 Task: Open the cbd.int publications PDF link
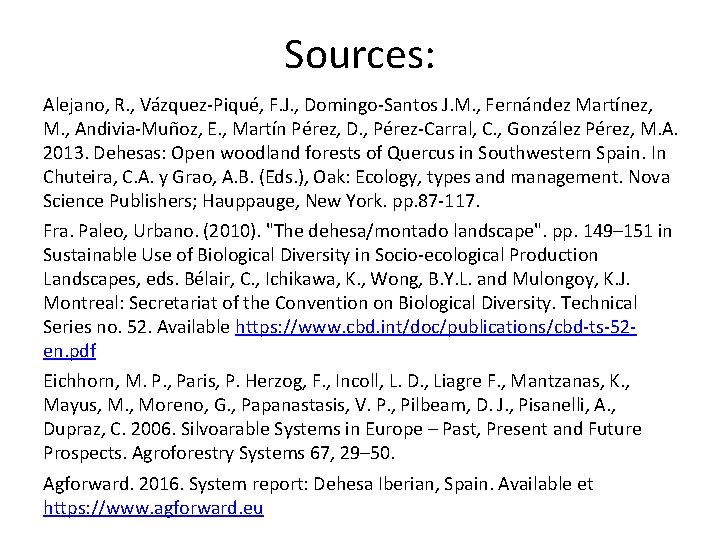[435, 327]
